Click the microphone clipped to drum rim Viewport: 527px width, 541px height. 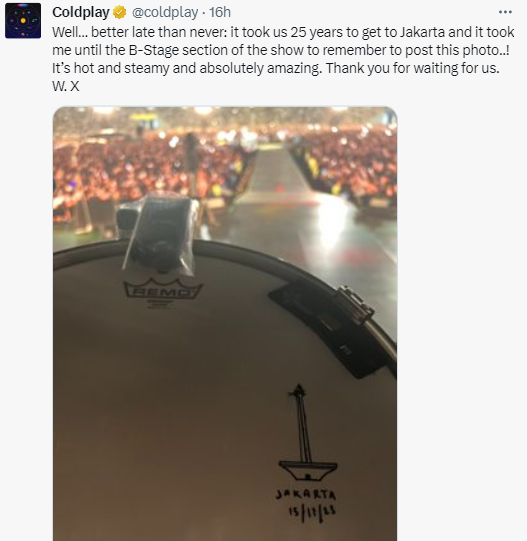click(x=157, y=235)
